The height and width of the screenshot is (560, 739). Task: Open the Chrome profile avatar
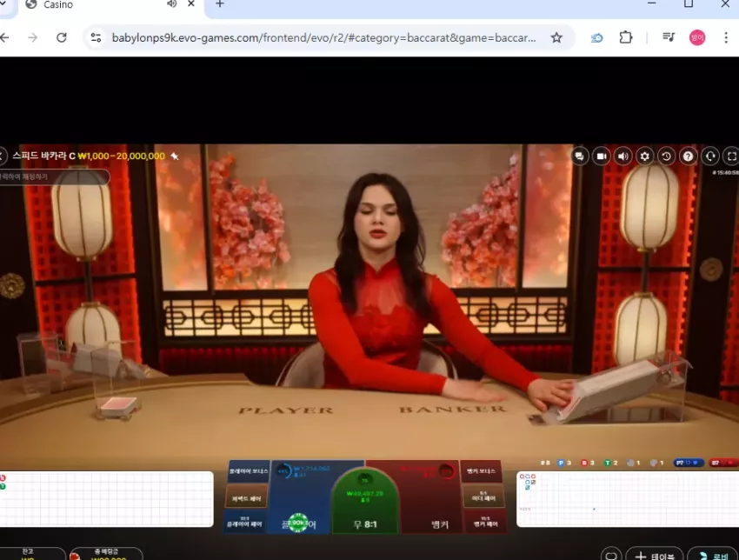(697, 37)
